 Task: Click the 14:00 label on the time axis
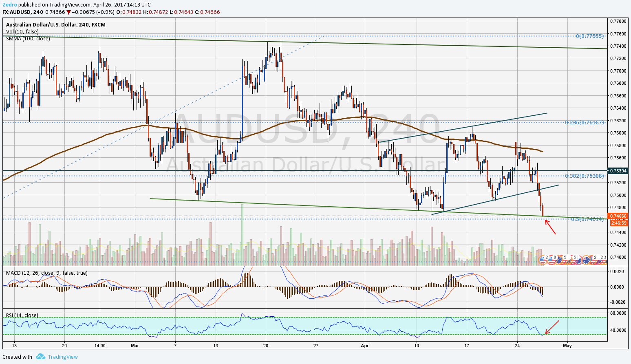point(100,346)
